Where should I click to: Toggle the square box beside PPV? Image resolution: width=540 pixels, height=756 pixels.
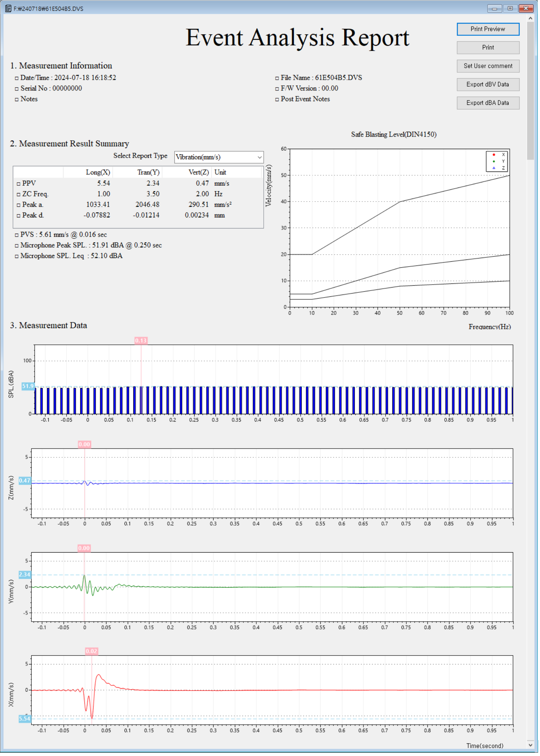pyautogui.click(x=18, y=184)
